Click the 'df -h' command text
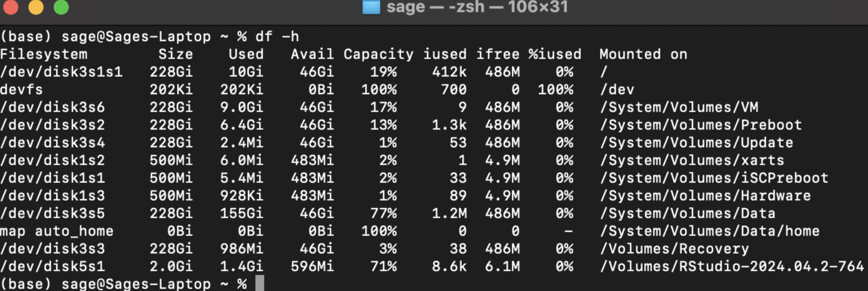The image size is (868, 291). (277, 36)
